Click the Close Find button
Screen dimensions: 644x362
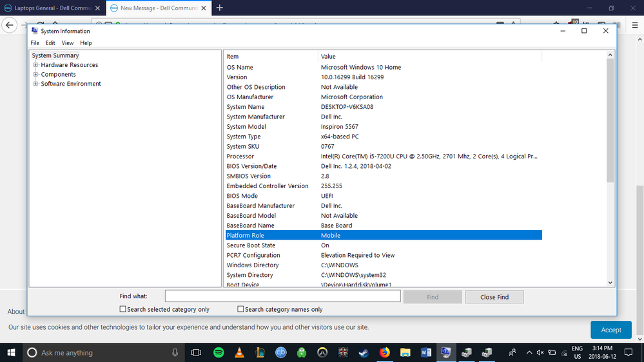click(494, 297)
